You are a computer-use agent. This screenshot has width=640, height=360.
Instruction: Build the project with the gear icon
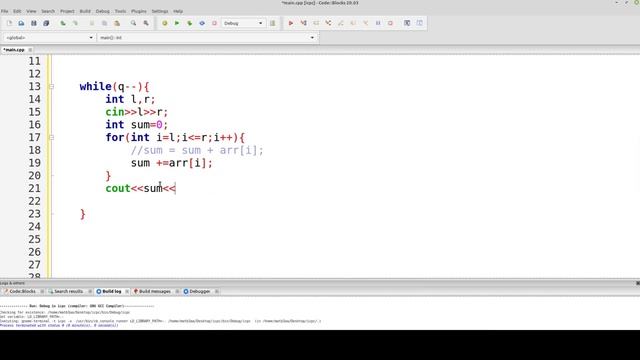click(x=164, y=23)
